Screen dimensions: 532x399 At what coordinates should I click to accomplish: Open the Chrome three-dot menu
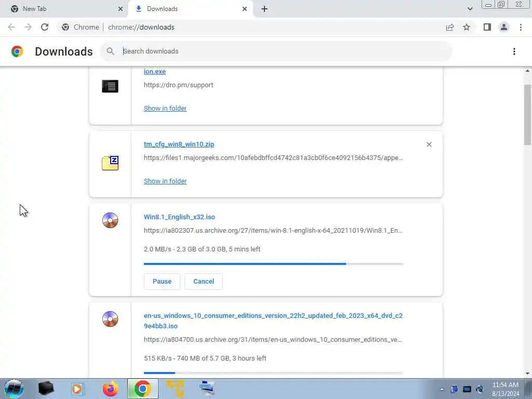coord(521,27)
